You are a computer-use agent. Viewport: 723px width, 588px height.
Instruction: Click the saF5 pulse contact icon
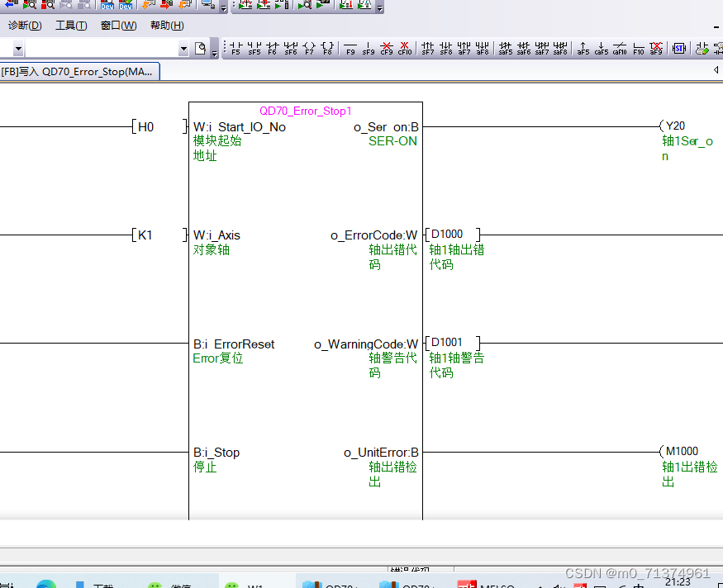pos(506,48)
